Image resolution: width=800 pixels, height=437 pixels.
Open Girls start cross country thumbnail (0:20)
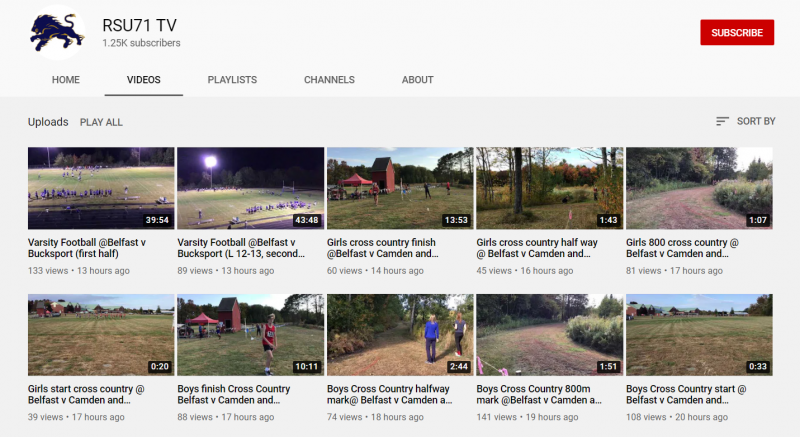click(x=101, y=335)
